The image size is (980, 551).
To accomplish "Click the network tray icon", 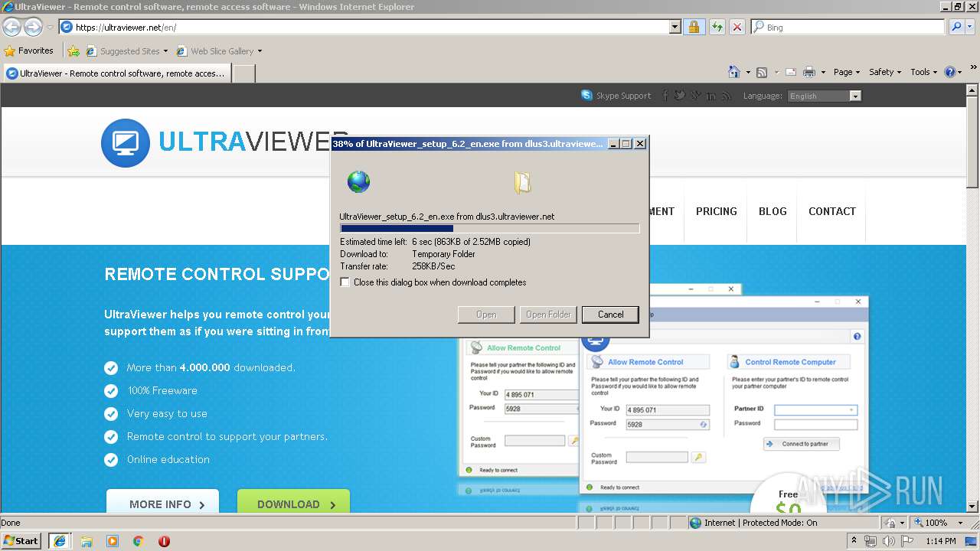I will point(871,541).
